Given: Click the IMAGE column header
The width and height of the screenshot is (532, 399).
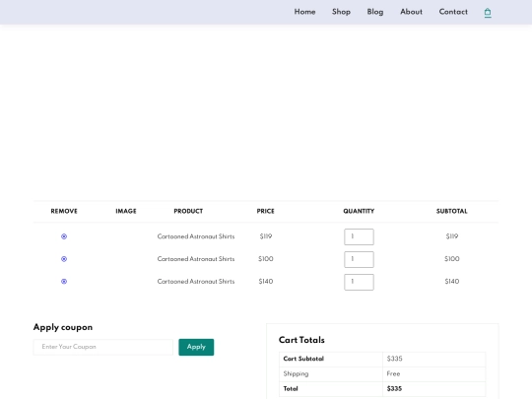Looking at the screenshot, I should (126, 211).
